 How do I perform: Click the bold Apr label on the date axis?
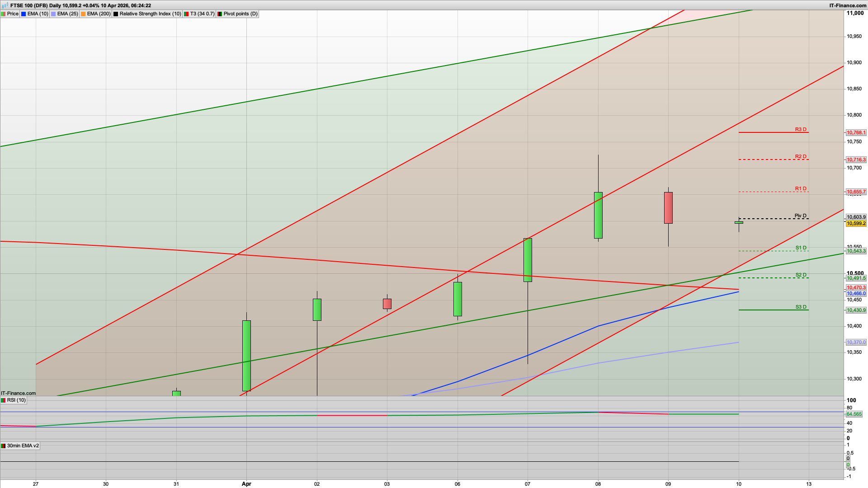[x=247, y=484]
